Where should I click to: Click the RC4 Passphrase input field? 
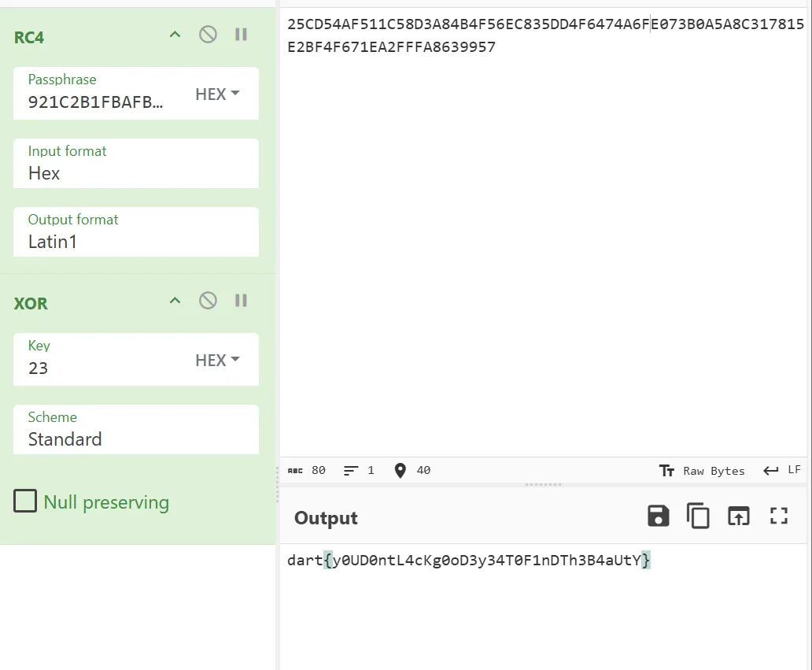click(x=98, y=102)
